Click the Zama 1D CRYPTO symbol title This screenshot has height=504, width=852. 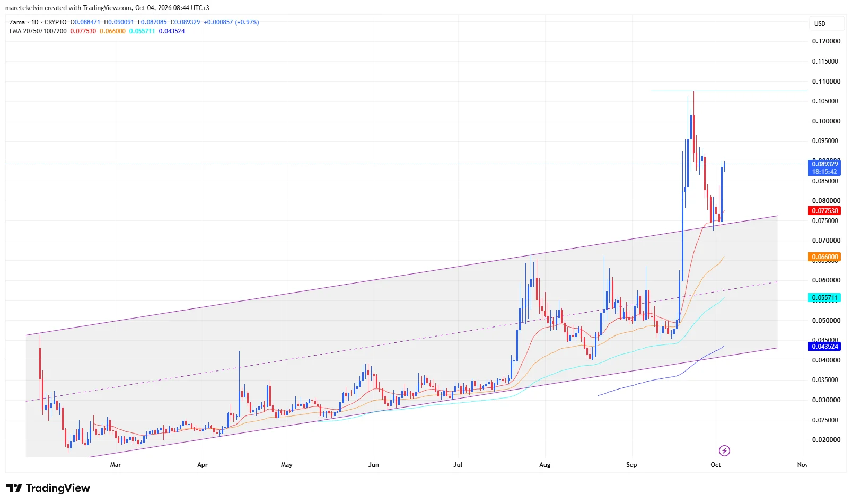(38, 22)
